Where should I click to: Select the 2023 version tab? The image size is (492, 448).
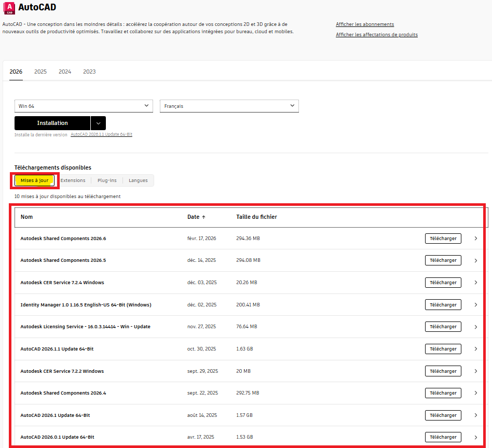(x=89, y=72)
